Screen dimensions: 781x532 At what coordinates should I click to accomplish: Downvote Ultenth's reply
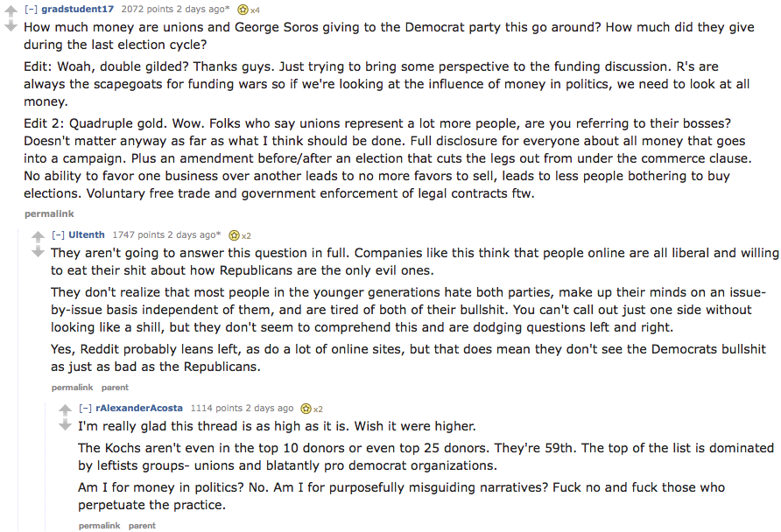(x=38, y=252)
